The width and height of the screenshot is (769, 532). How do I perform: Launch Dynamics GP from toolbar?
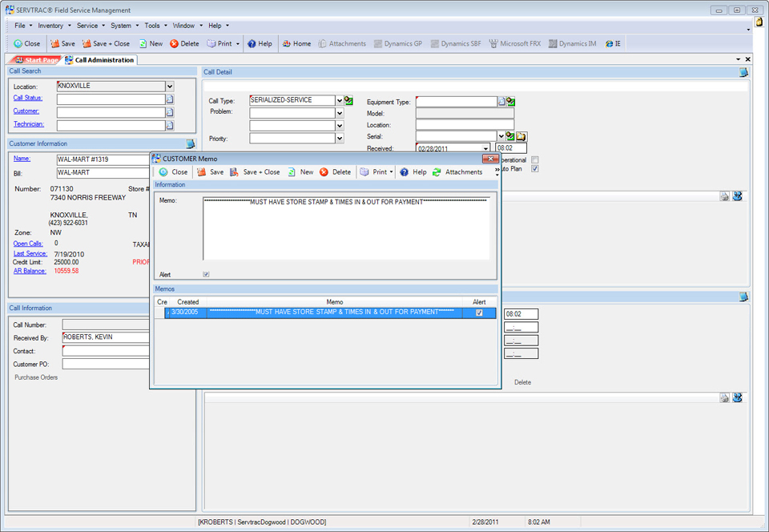(x=398, y=43)
